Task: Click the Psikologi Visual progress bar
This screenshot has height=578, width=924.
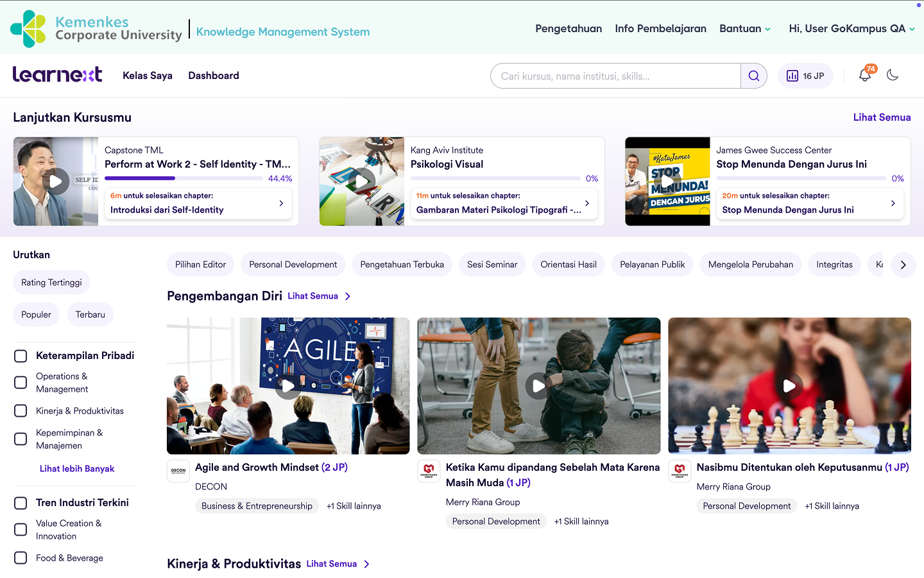Action: [495, 179]
